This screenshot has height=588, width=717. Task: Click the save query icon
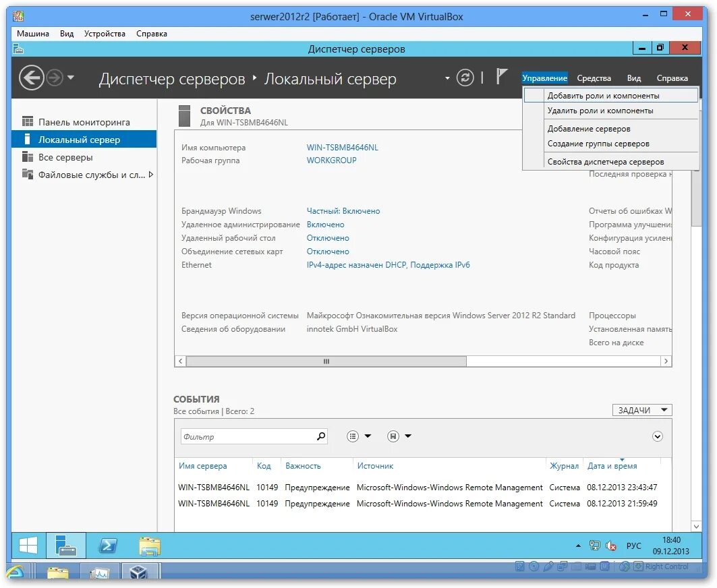tap(393, 436)
